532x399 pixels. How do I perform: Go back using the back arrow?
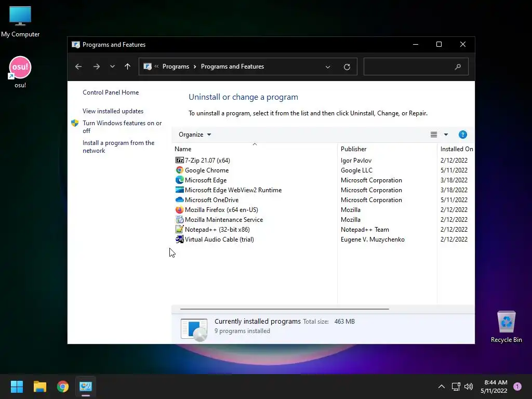pyautogui.click(x=78, y=66)
